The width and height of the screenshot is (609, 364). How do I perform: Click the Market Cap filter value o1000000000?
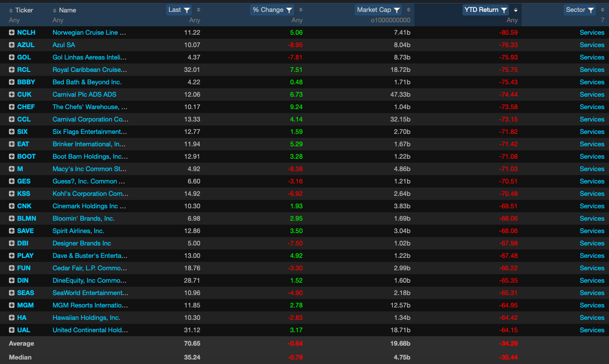coord(391,20)
